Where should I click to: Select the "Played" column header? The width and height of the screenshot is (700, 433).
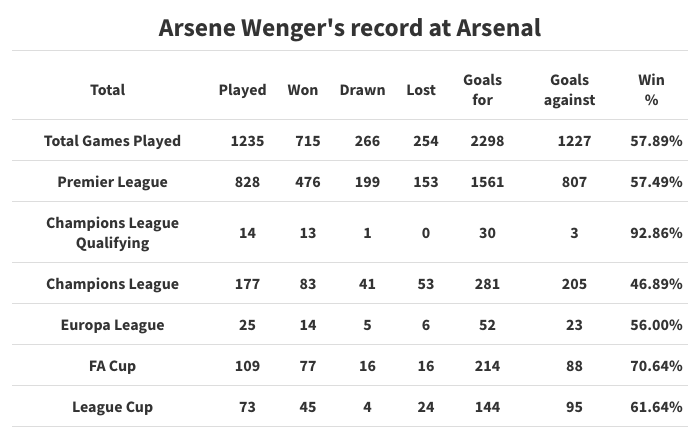[x=242, y=90]
